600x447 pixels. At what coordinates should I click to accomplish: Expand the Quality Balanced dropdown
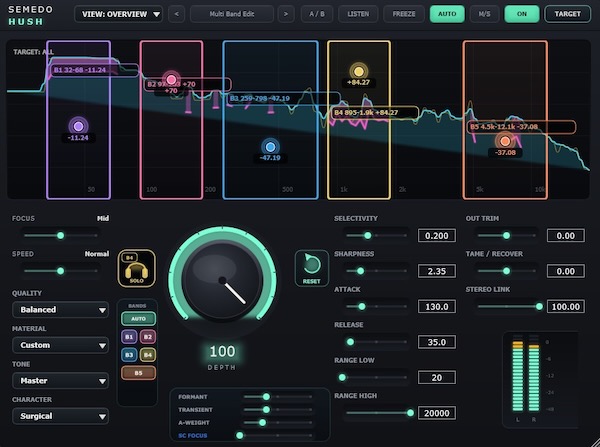[x=60, y=310]
